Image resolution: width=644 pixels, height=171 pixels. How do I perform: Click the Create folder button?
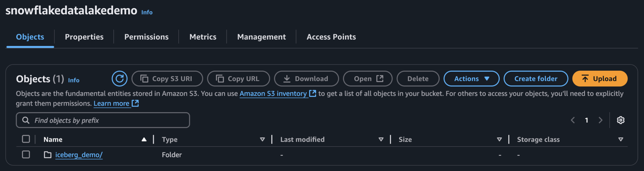click(x=536, y=79)
